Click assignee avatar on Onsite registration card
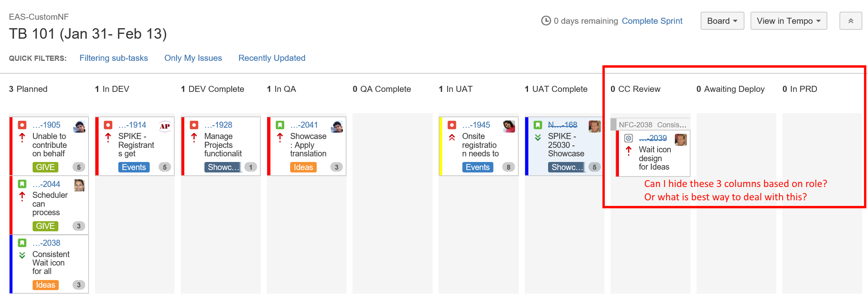The height and width of the screenshot is (303, 868). 509,127
